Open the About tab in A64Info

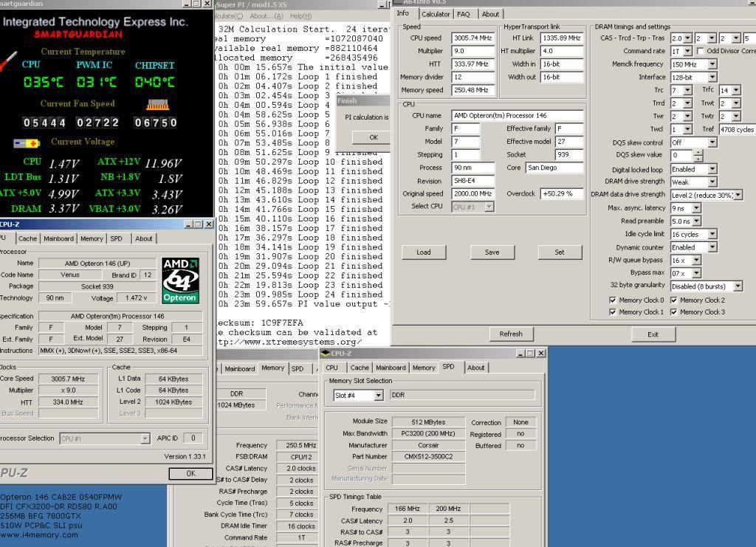490,14
